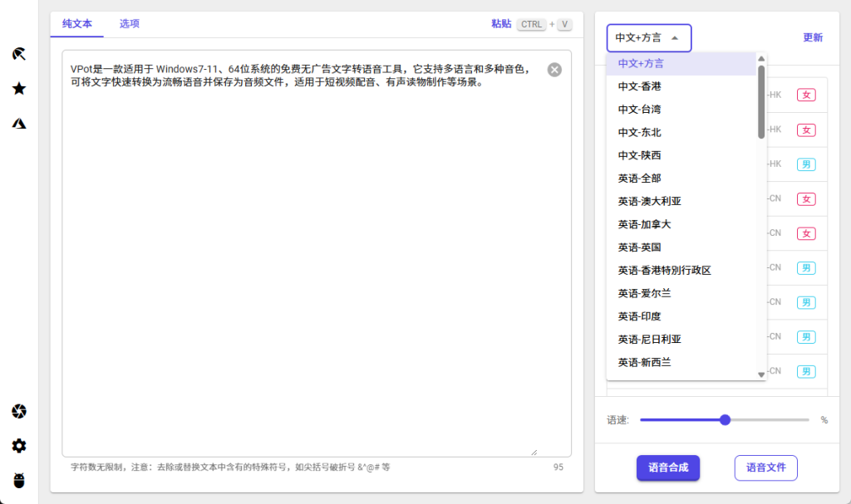Click the V key badge beside 粘贴
This screenshot has width=851, height=504.
click(564, 24)
